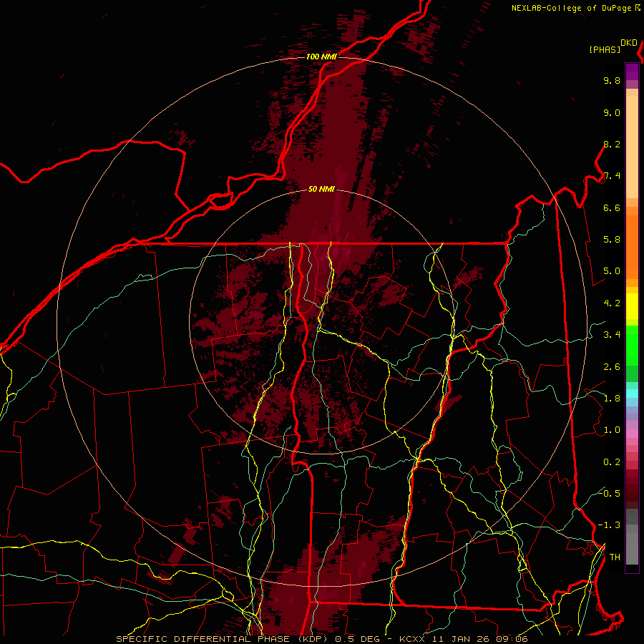Click the 100 NMI range ring label

pos(321,57)
